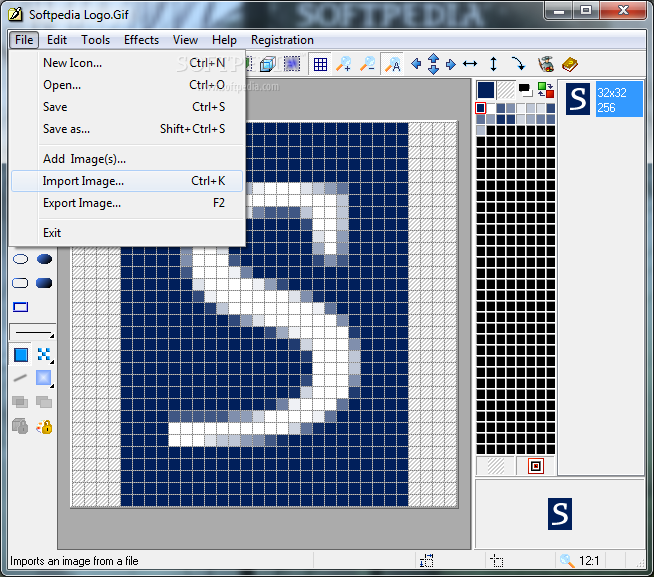Click the S logo in the preview pane

pos(560,514)
